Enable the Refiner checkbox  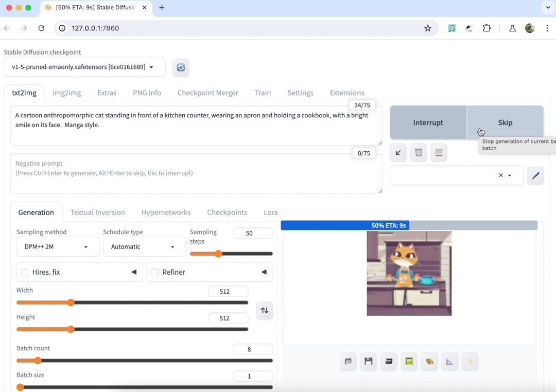point(154,272)
